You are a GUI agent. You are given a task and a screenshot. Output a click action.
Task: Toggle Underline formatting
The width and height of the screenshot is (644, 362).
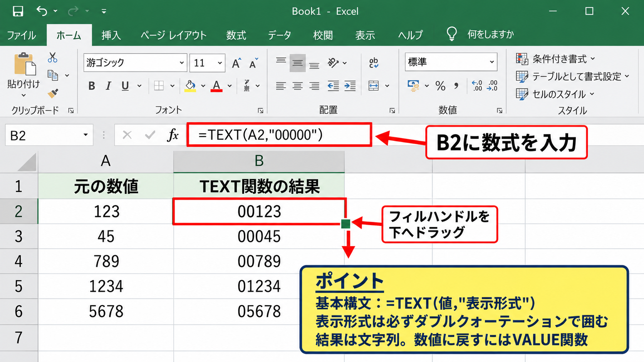[125, 86]
